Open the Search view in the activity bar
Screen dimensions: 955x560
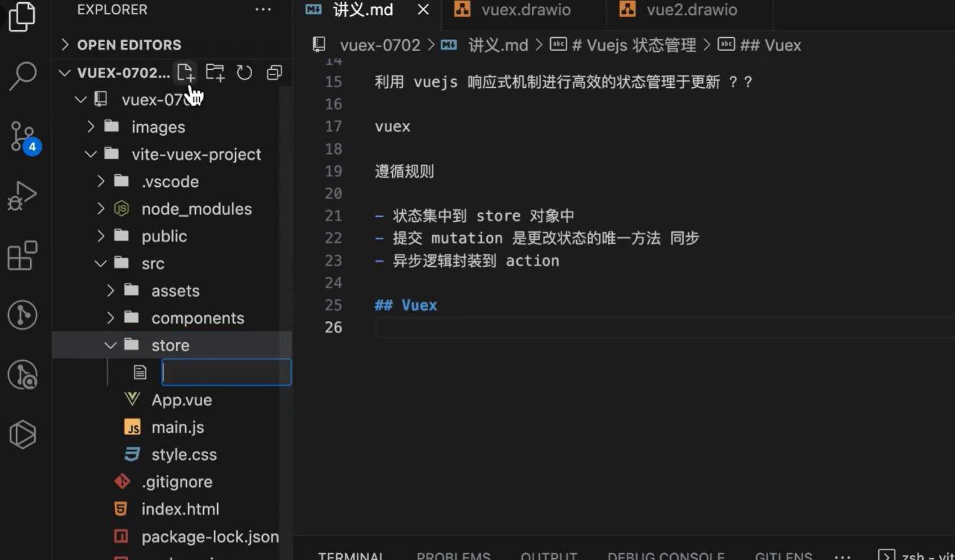tap(23, 75)
